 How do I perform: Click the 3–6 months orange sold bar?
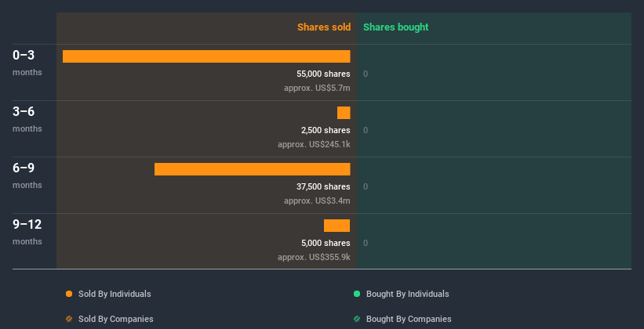(x=344, y=113)
